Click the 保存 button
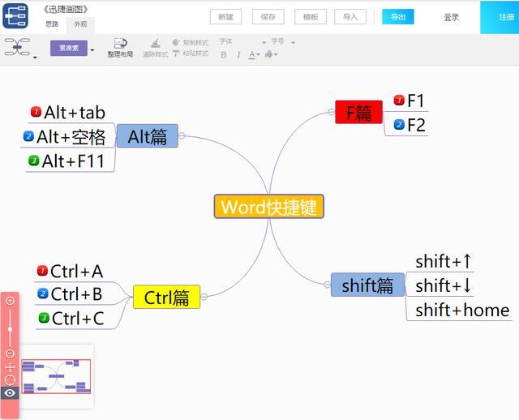This screenshot has width=519, height=420. pos(268,17)
